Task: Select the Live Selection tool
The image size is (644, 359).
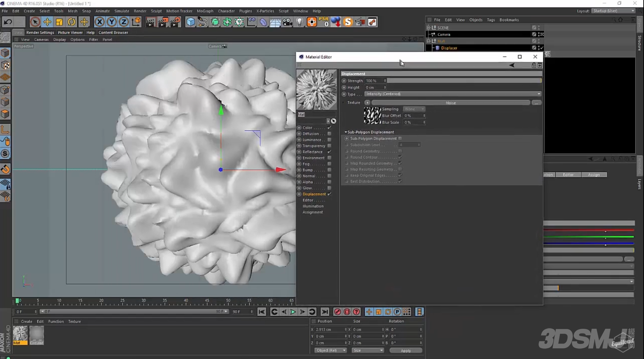Action: coord(35,22)
